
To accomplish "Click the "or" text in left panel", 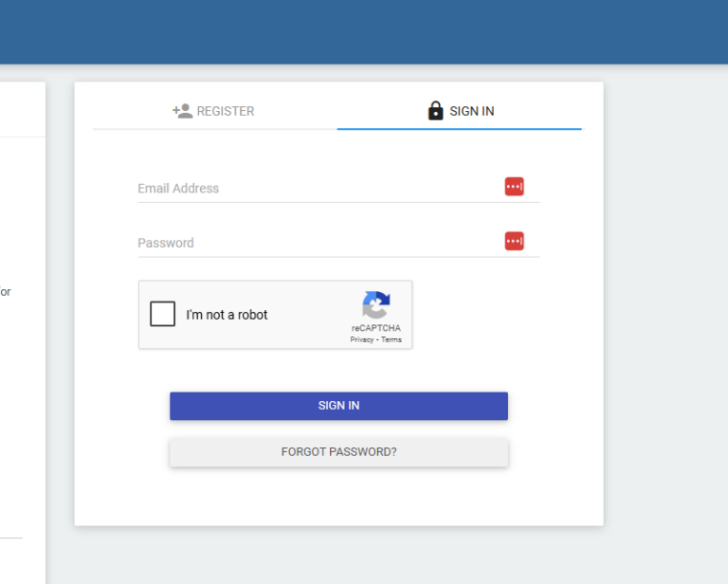I will pos(6,292).
